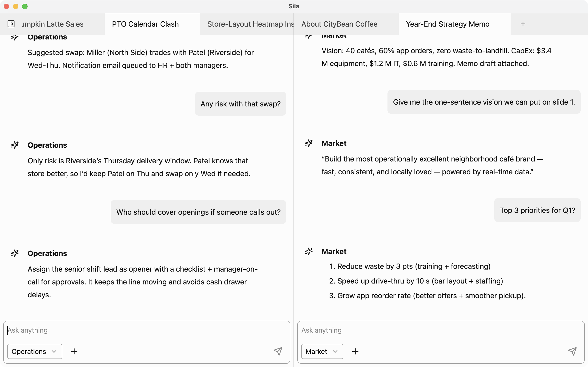Click the sparkle icon next to the Q1 priorities reply
Image resolution: width=588 pixels, height=367 pixels.
coord(308,251)
